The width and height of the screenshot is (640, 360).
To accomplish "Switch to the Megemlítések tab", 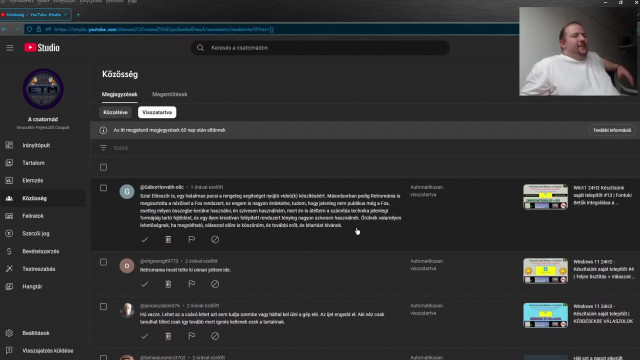I will 169,94.
